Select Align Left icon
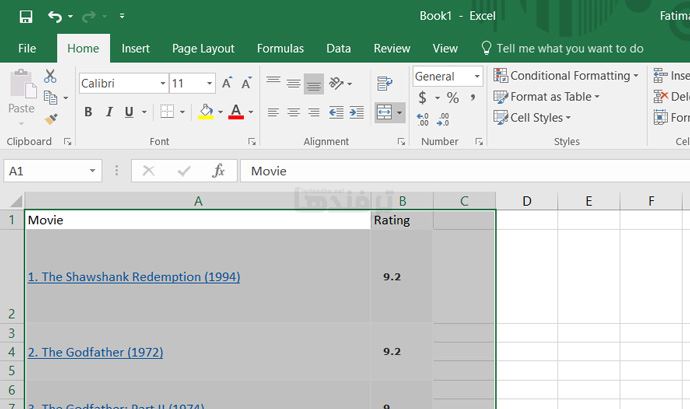This screenshot has height=409, width=690. (273, 112)
